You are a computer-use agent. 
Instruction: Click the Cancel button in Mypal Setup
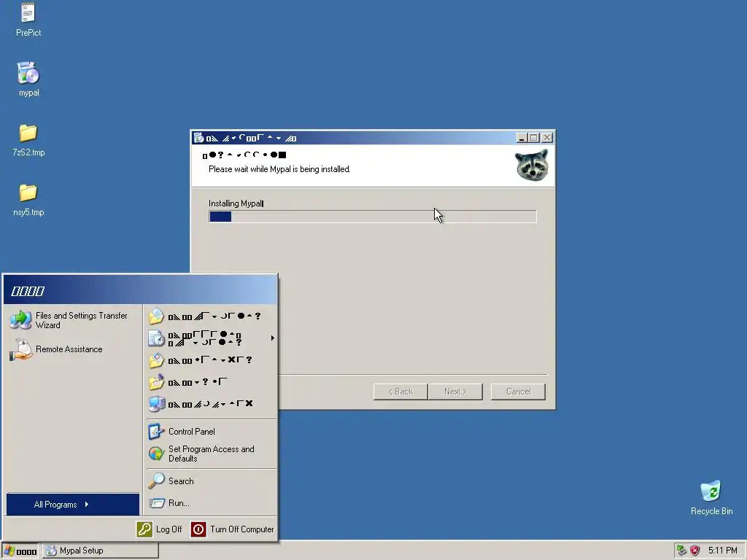pos(518,392)
